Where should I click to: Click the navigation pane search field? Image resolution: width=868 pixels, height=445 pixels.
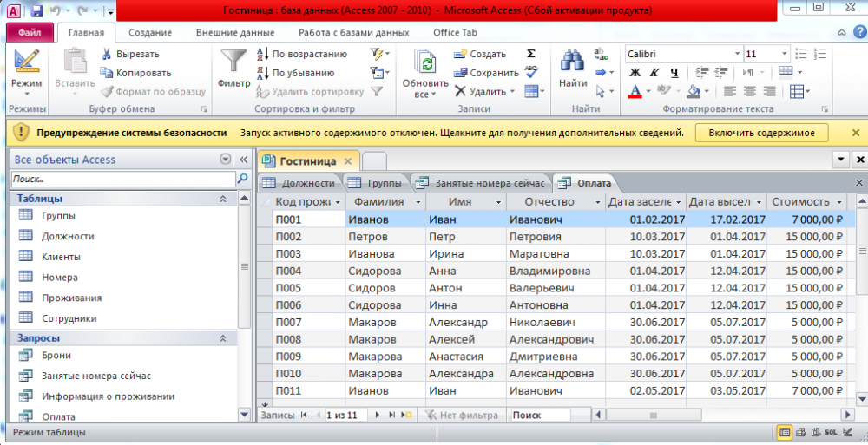[x=123, y=179]
